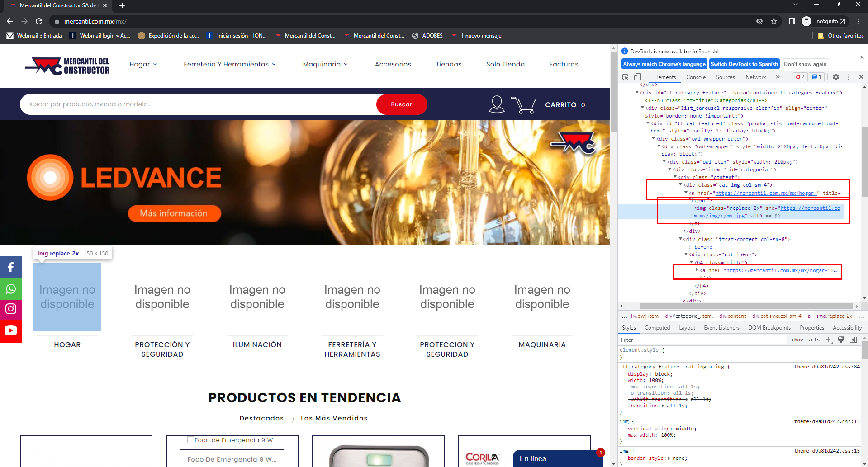Toggle the device toolbar icon in DevTools
The width and height of the screenshot is (868, 467).
click(637, 77)
